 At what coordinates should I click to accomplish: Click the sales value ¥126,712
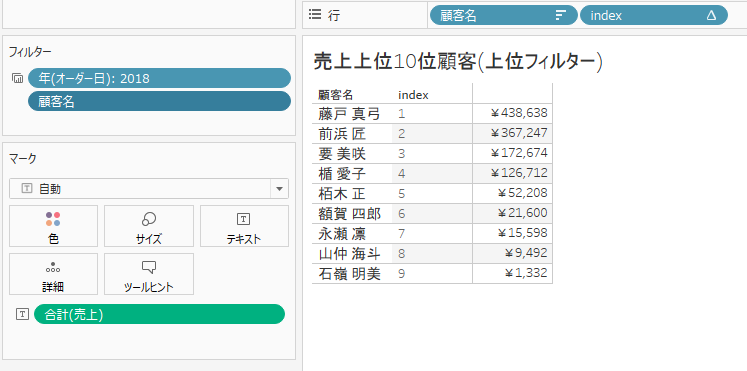point(518,173)
